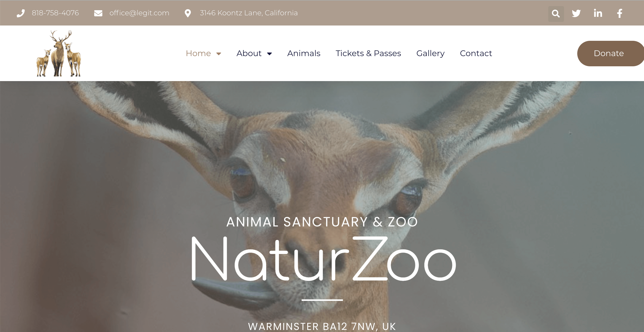Click the envelope email icon
The image size is (644, 332).
coord(98,13)
